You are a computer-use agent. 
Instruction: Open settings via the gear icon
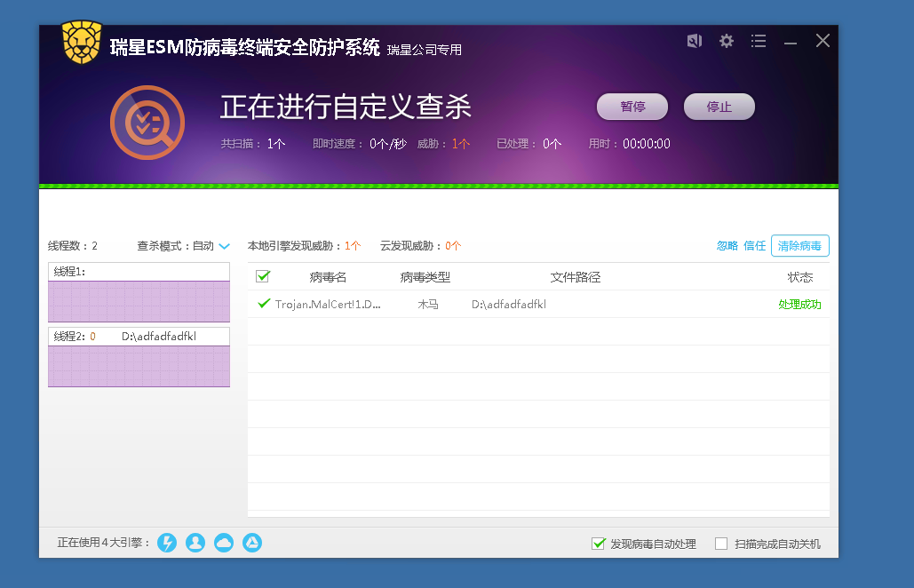[727, 41]
